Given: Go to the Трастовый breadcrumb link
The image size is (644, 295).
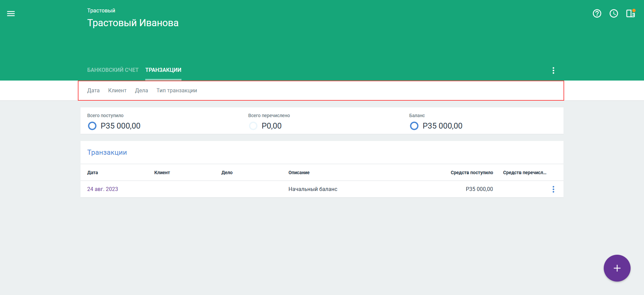Looking at the screenshot, I should coord(101,11).
